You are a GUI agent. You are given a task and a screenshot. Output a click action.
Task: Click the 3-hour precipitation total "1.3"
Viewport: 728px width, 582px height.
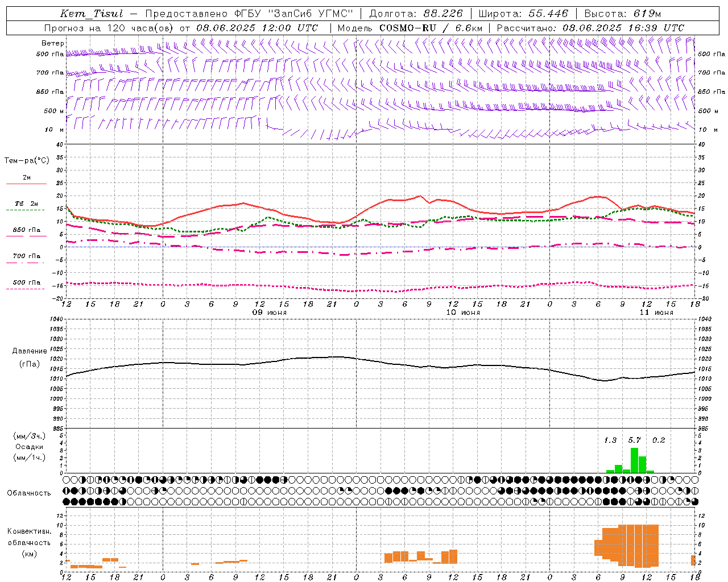[610, 440]
